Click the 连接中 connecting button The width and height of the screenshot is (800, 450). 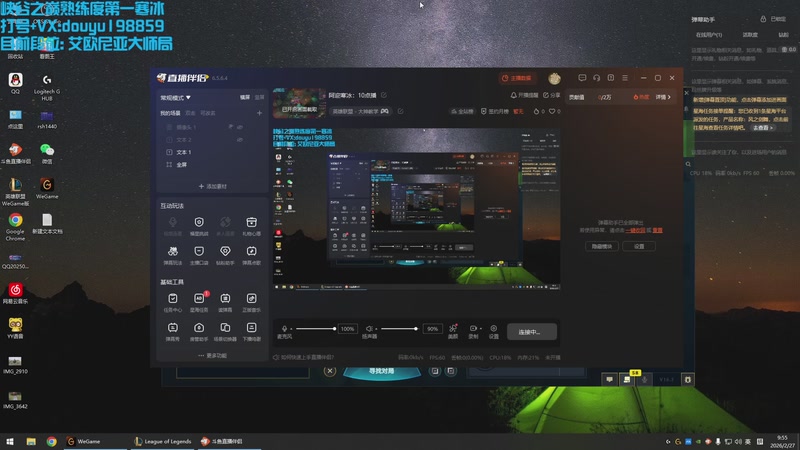click(532, 332)
